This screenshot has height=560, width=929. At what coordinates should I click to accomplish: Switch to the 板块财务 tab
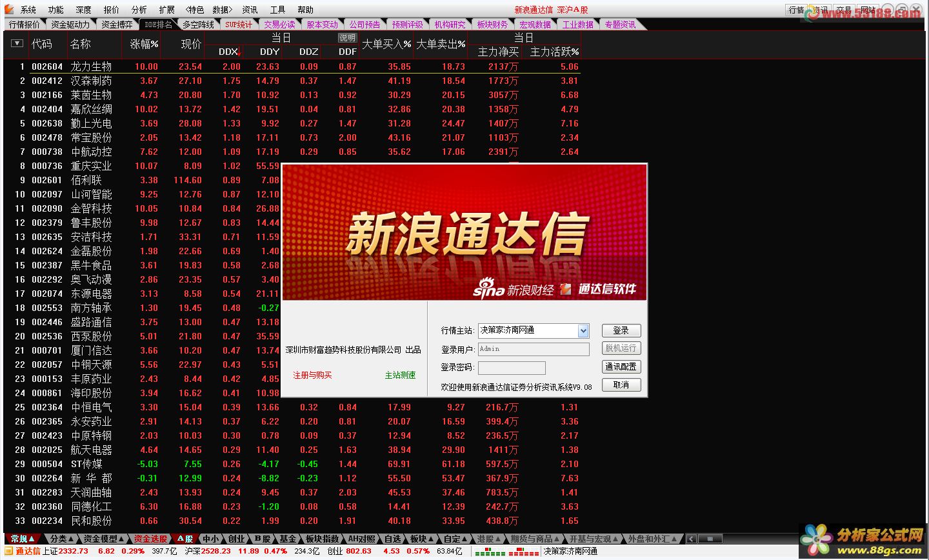(492, 25)
